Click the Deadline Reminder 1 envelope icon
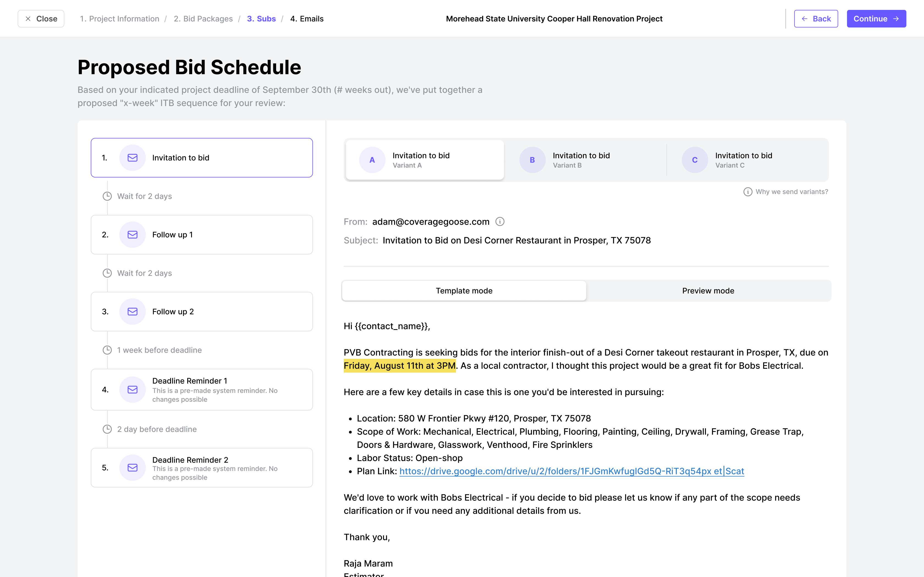 (x=133, y=390)
